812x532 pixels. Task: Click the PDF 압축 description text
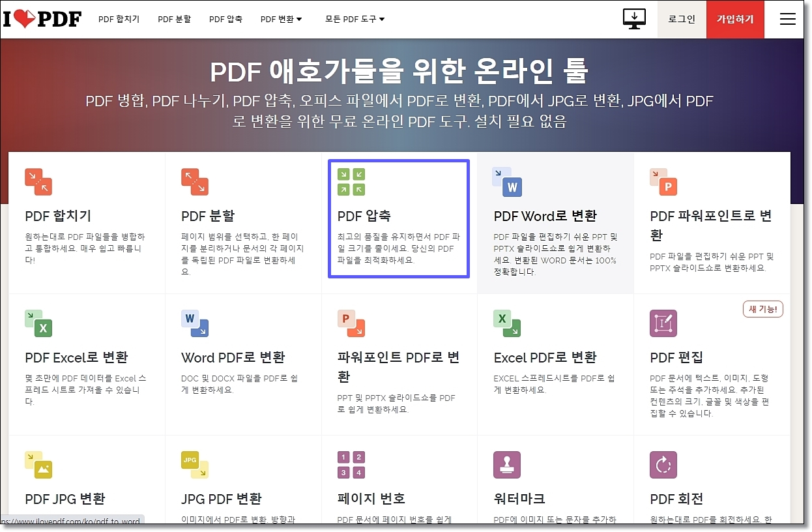tap(399, 248)
